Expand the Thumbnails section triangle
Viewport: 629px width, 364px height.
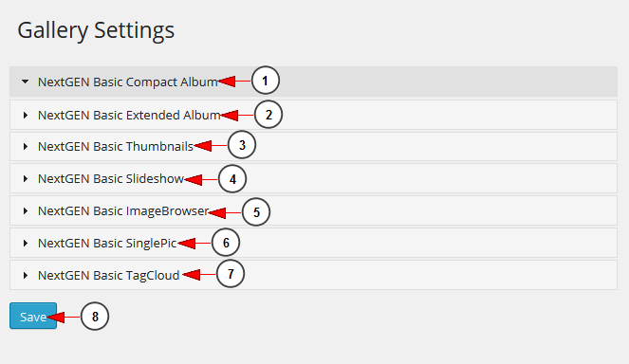26,146
